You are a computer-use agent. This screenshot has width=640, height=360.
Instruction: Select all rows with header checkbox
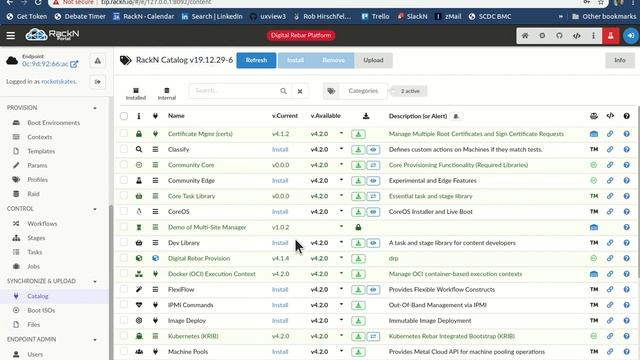pos(124,116)
